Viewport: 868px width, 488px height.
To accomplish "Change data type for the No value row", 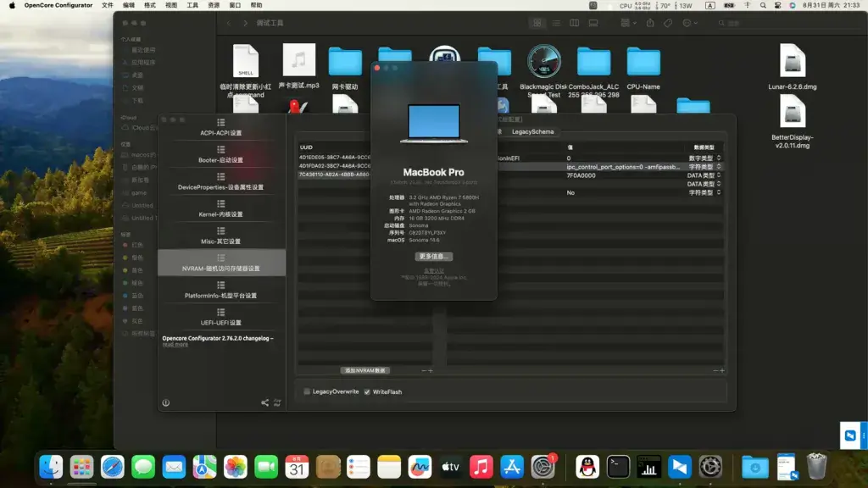I will click(x=704, y=192).
